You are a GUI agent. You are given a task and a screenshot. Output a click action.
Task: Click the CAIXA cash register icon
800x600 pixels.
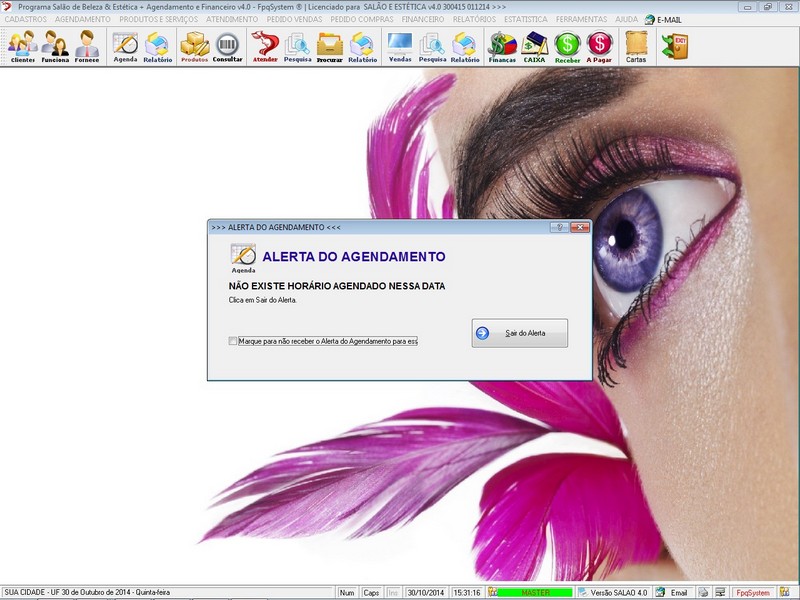tap(535, 46)
